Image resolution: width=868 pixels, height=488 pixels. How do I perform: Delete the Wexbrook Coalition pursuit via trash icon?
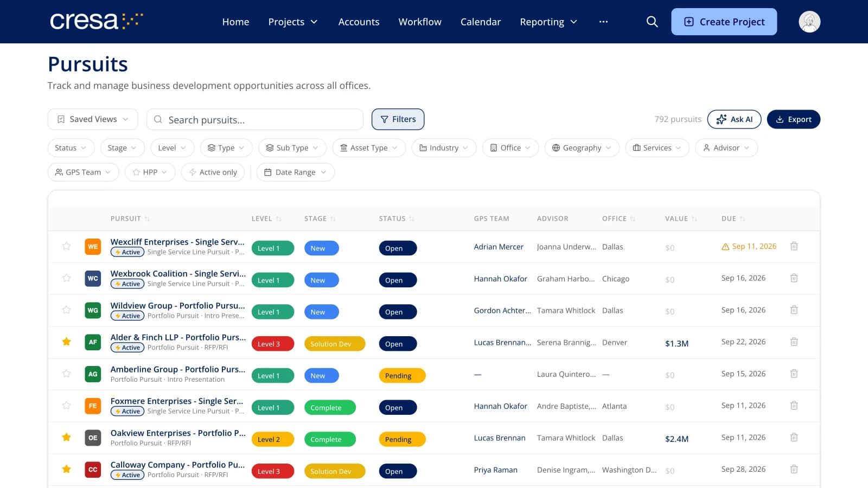(x=794, y=278)
